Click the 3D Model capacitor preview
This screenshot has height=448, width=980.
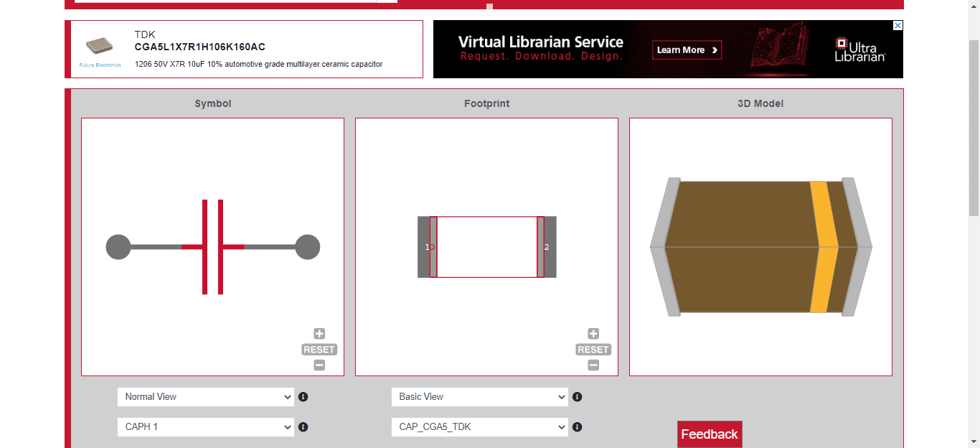tap(760, 247)
